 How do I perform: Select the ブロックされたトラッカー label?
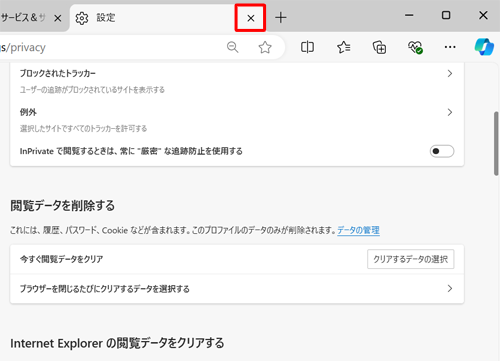coord(58,73)
